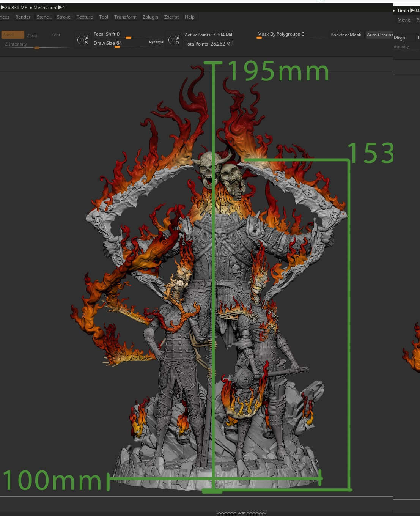The height and width of the screenshot is (516, 420).
Task: Open the Stencil menu
Action: coord(44,17)
